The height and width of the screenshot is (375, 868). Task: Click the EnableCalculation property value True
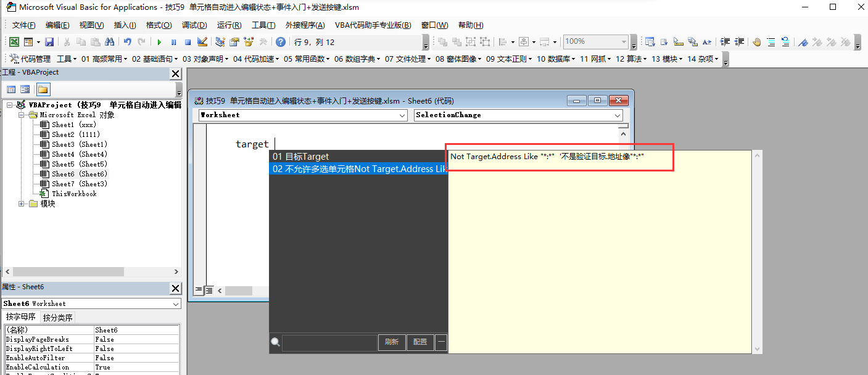136,367
